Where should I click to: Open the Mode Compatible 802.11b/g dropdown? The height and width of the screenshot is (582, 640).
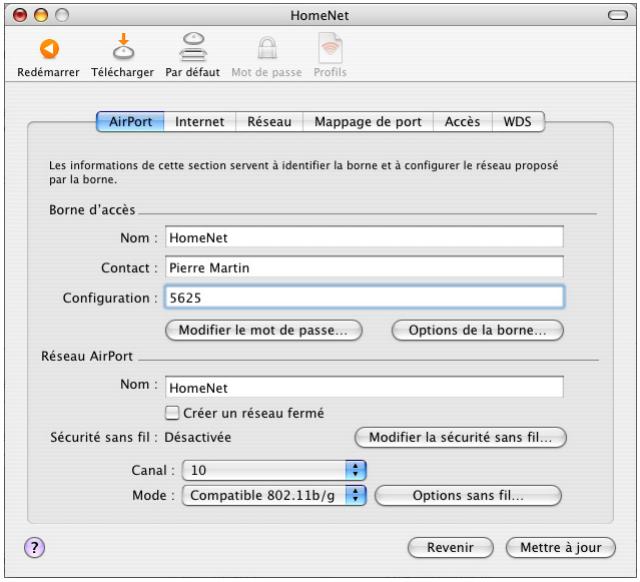(x=274, y=495)
